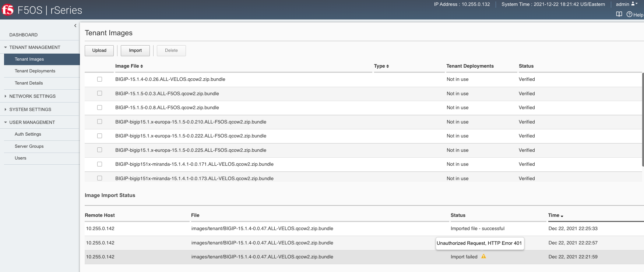
Task: Collapse the sidebar with the chevron
Action: click(x=75, y=26)
